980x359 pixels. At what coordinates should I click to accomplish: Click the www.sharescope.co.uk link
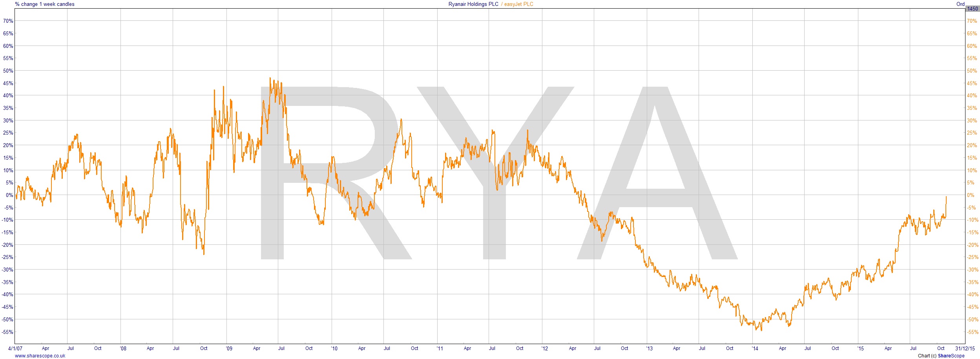click(40, 356)
